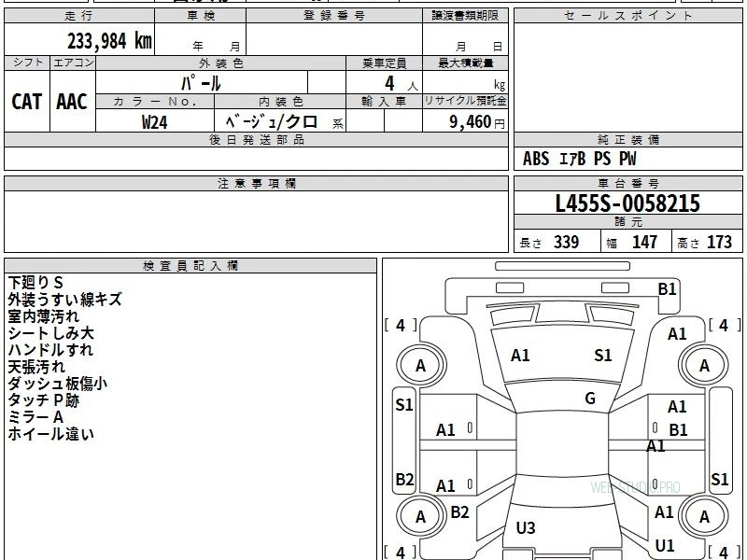747x560 pixels.
Task: Select the seating capacity value 4 人
Action: (401, 84)
